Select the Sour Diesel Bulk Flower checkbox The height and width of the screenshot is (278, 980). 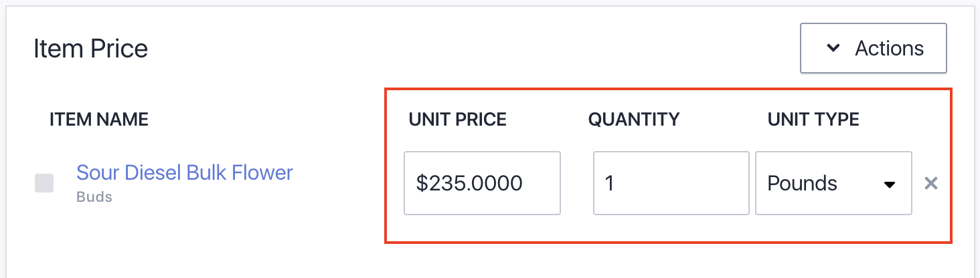pyautogui.click(x=44, y=183)
